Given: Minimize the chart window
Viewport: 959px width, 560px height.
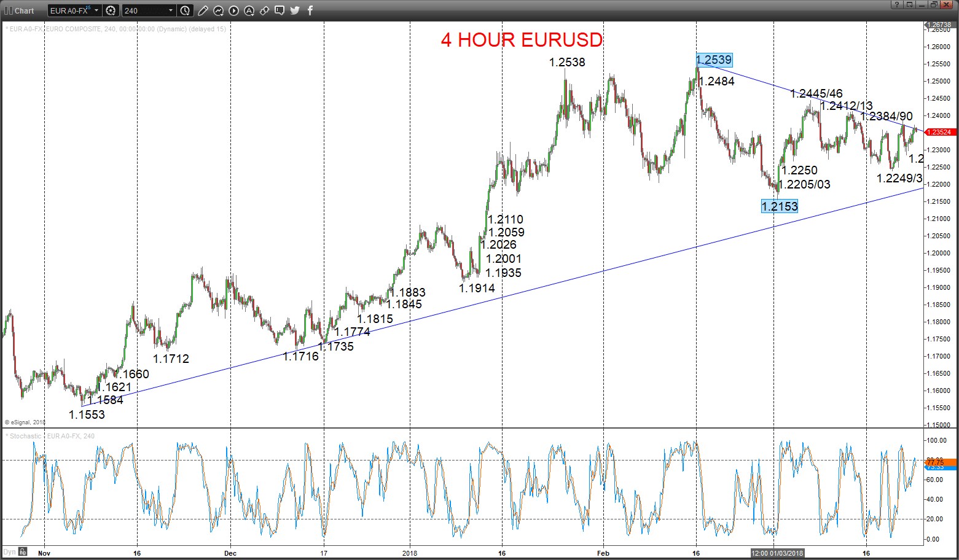Looking at the screenshot, I should [922, 4].
